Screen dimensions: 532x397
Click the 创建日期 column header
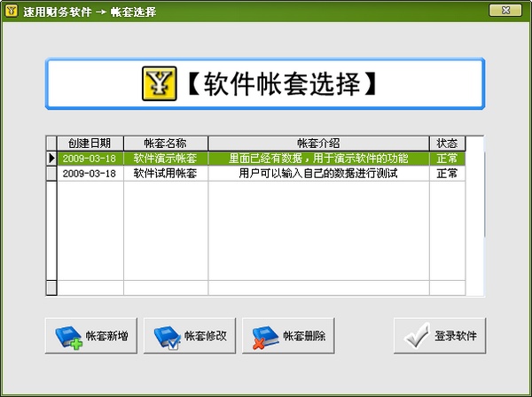coord(90,144)
